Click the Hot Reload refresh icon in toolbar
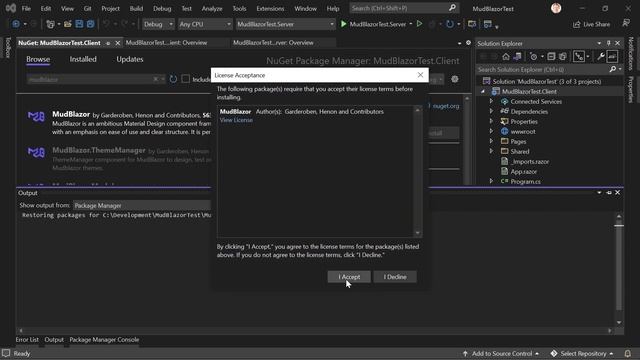This screenshot has height=360, width=640. point(449,24)
